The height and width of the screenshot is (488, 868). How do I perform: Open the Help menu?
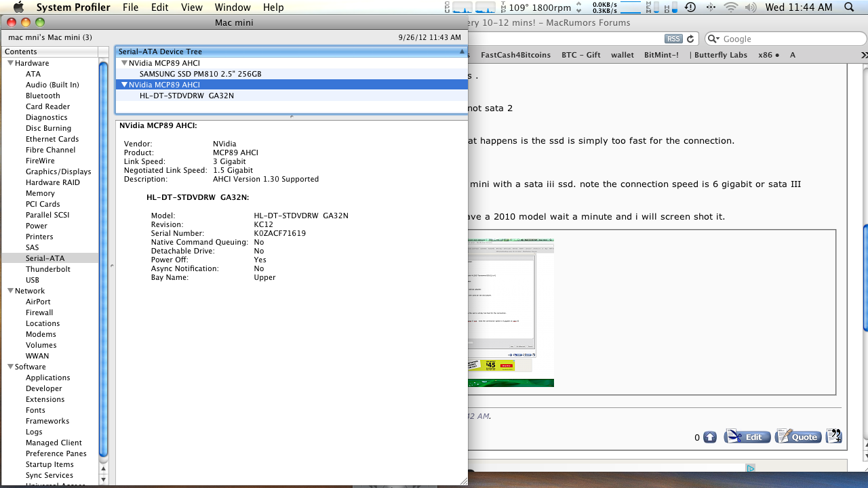tap(273, 7)
